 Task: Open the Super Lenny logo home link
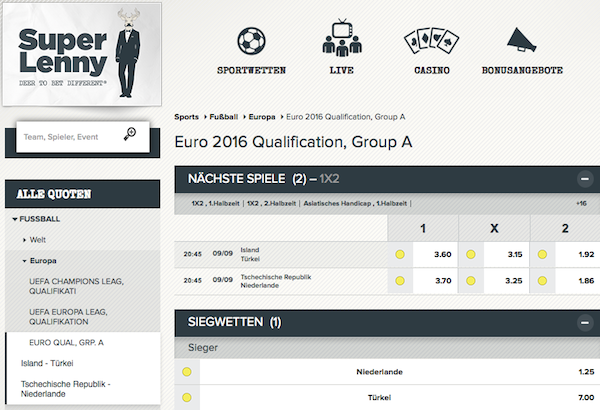[82, 54]
